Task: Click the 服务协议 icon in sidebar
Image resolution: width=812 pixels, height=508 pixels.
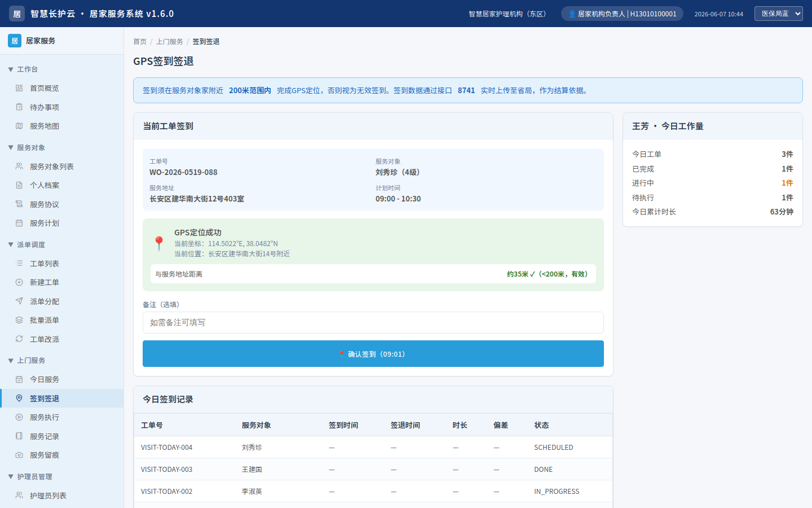Action: pos(19,204)
